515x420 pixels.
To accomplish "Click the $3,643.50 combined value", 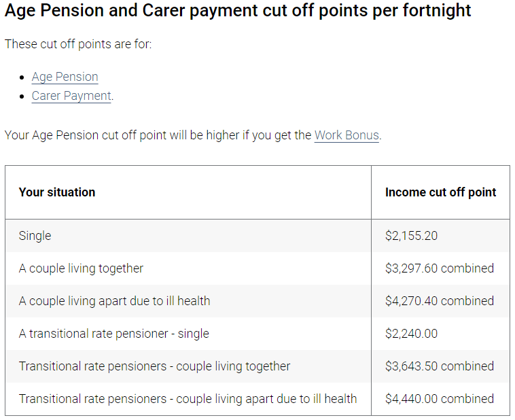I will pyautogui.click(x=439, y=366).
